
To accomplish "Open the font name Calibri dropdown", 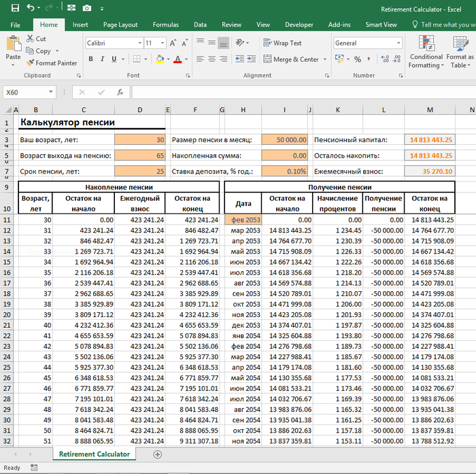I will pyautogui.click(x=139, y=43).
